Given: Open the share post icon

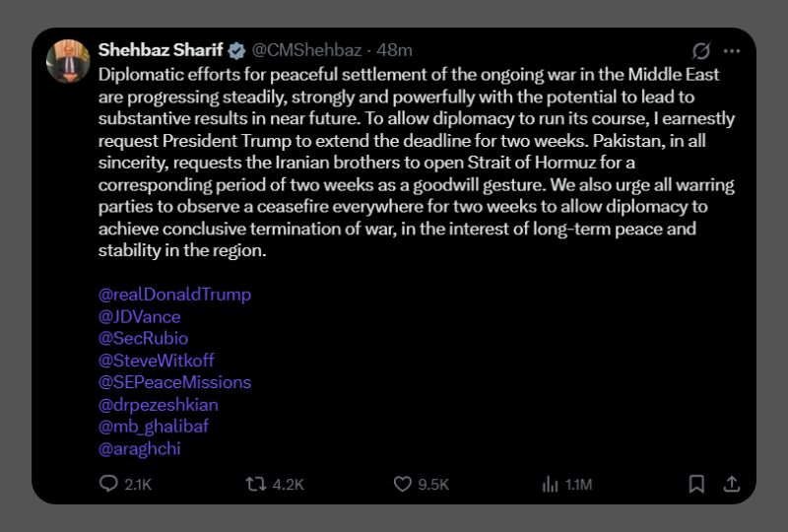Looking at the screenshot, I should [731, 484].
